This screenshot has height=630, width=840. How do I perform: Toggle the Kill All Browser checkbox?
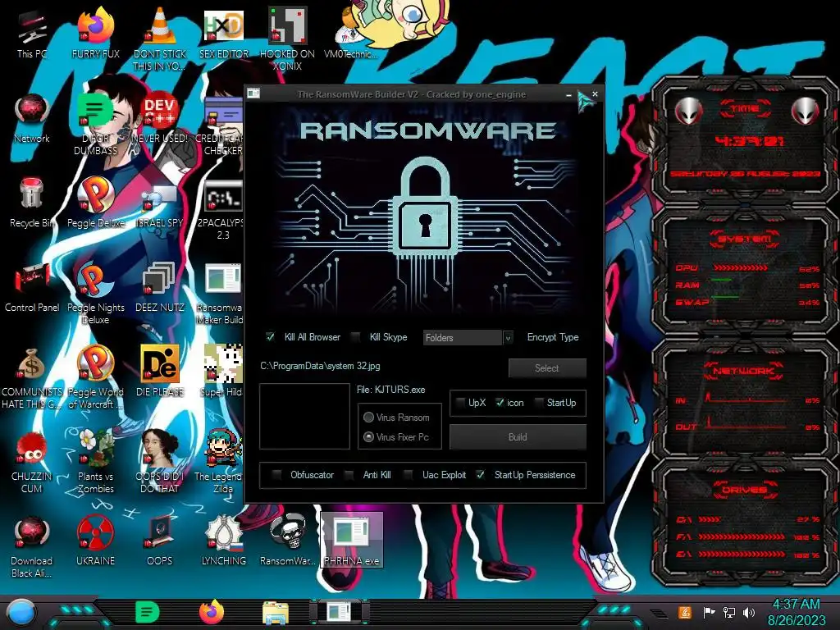point(271,337)
